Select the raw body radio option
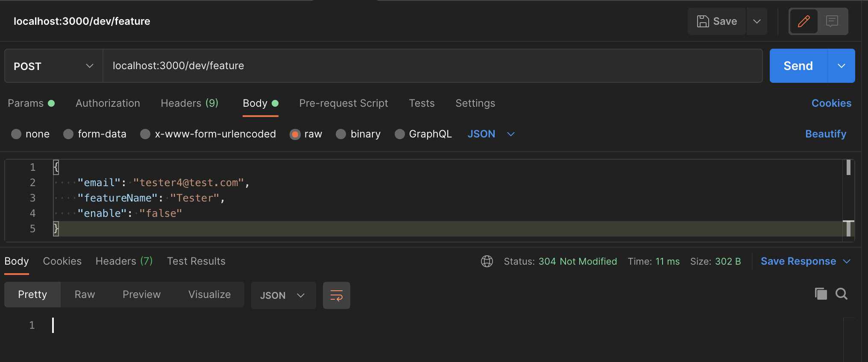Viewport: 868px width, 362px height. tap(295, 134)
